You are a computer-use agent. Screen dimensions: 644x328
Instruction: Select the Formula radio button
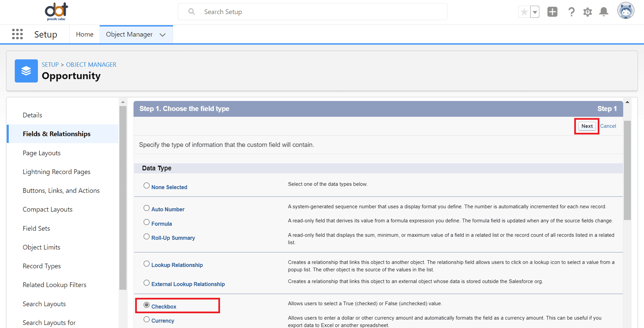click(x=147, y=222)
